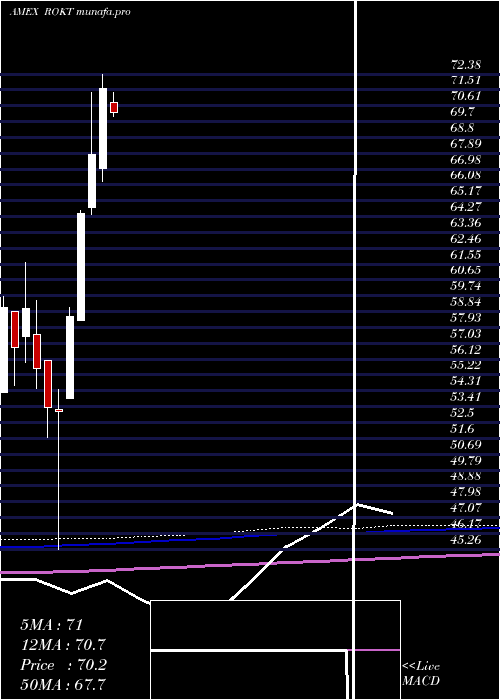The width and height of the screenshot is (500, 700).
Task: Click the white vertical crosshair line
Action: (x=355, y=350)
